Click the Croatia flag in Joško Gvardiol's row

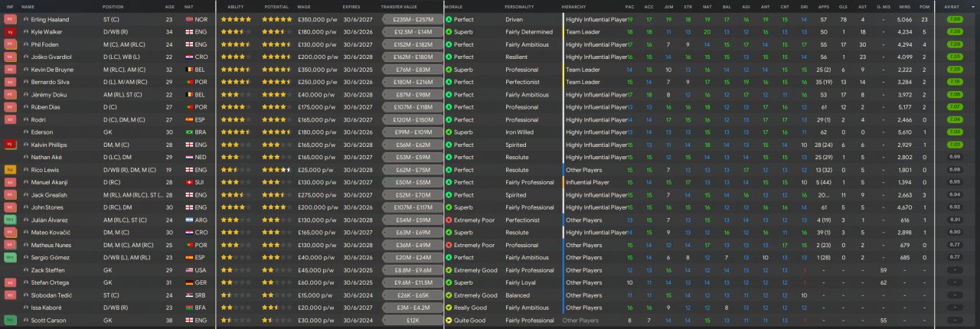(190, 57)
